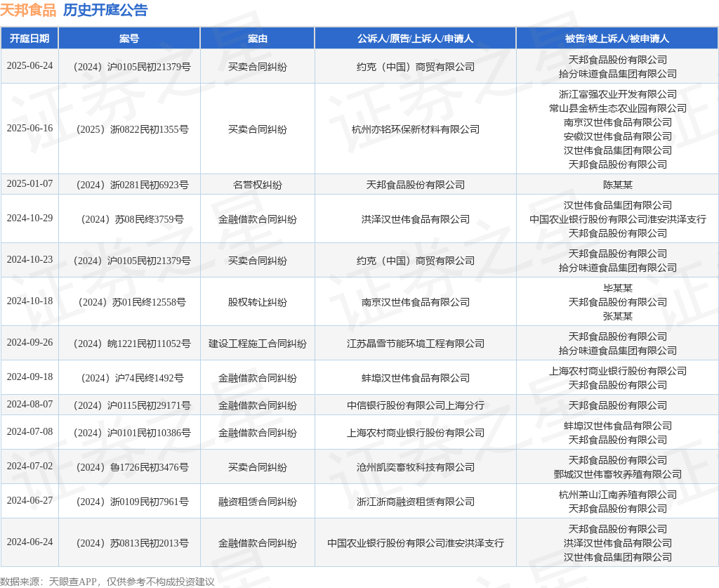Click plaintiff 南京汉世伟食品有限公司
The height and width of the screenshot is (588, 719).
(x=416, y=302)
